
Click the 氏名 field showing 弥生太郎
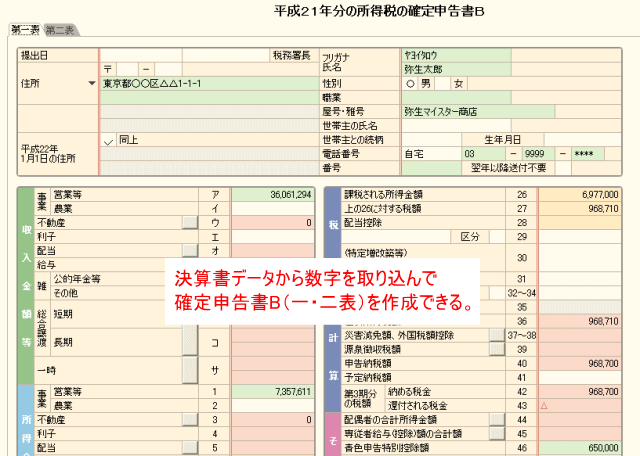[456, 69]
